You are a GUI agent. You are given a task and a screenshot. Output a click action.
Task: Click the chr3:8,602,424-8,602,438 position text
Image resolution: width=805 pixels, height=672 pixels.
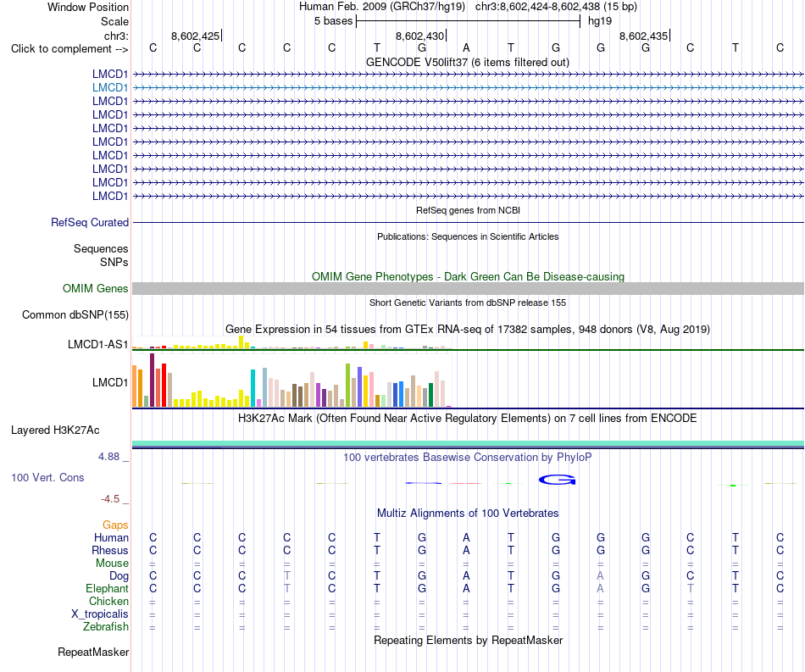pos(556,7)
